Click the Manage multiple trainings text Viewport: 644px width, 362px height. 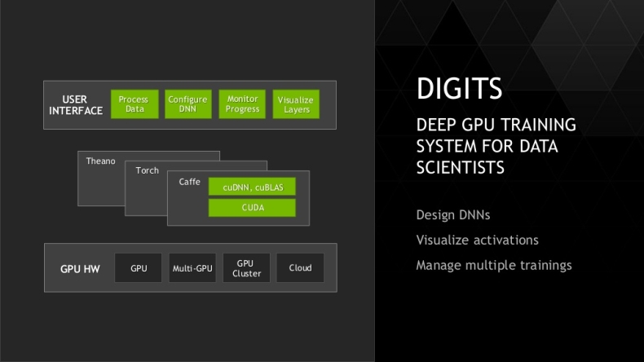click(x=494, y=266)
